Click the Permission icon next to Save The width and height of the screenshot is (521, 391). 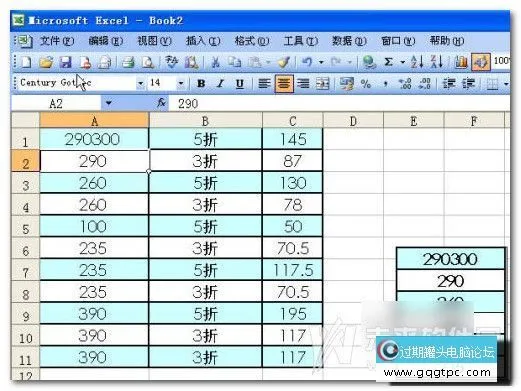click(85, 62)
